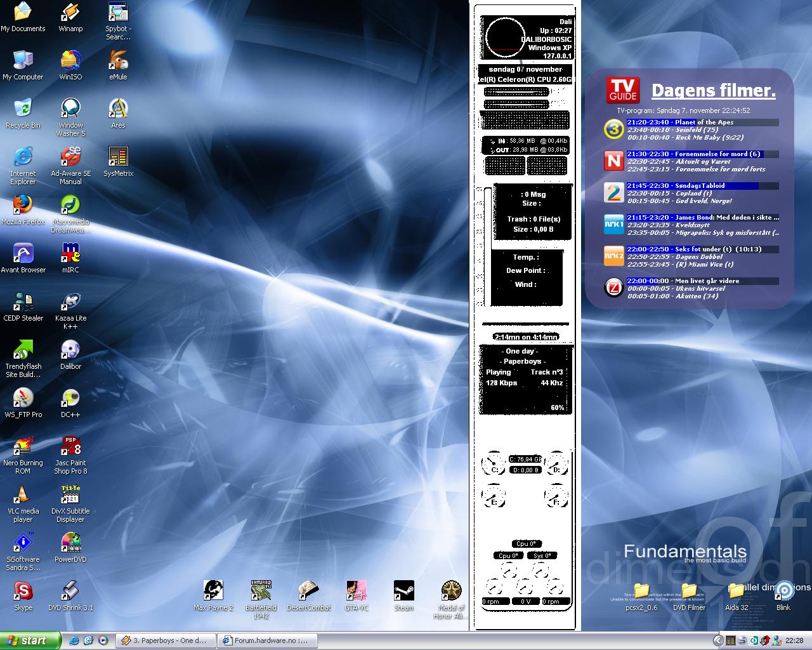This screenshot has width=812, height=650.
Task: Open the DC++ desktop shortcut
Action: click(70, 404)
